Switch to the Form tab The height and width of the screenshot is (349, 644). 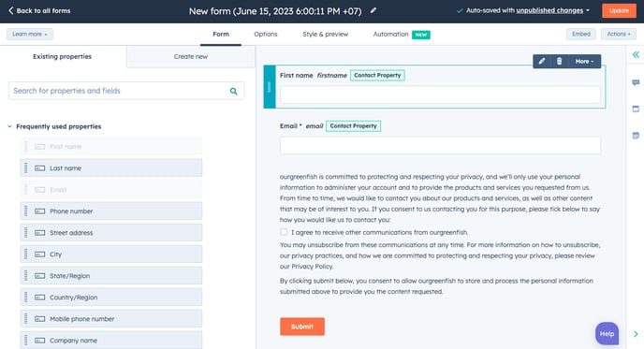(221, 34)
